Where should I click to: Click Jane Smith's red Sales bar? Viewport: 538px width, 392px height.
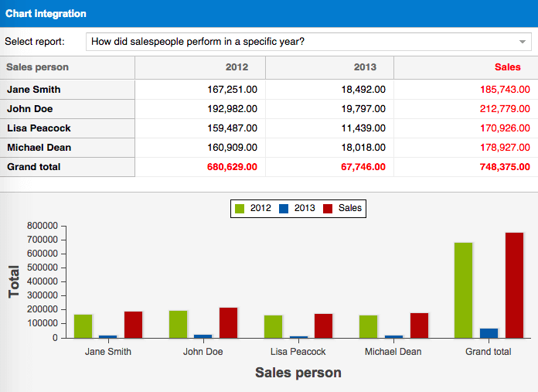click(134, 325)
